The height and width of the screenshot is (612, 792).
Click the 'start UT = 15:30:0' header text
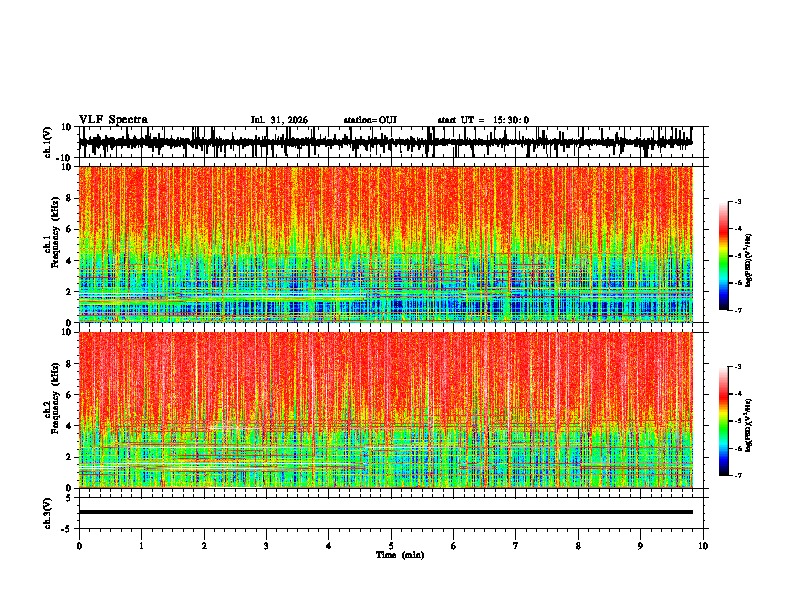(483, 120)
